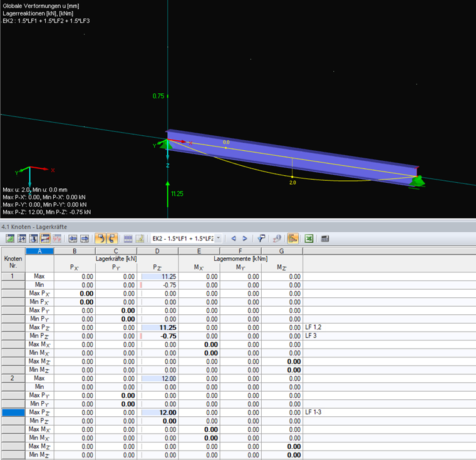Click the filter funnel icon

(x=261, y=238)
